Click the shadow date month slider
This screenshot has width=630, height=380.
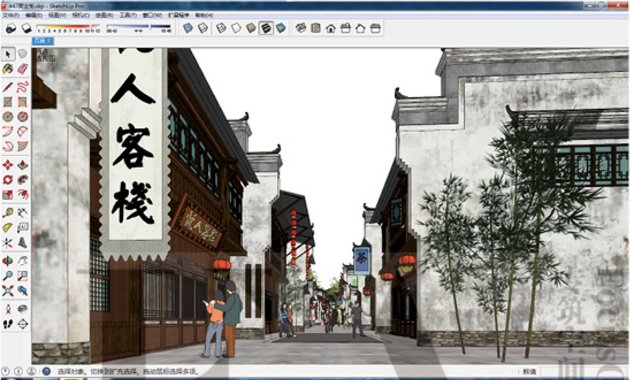coord(68,28)
